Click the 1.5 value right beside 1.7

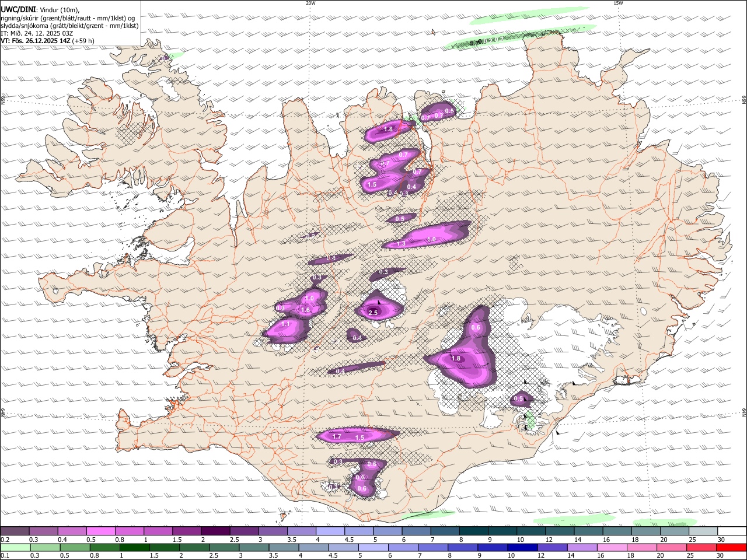pyautogui.click(x=359, y=437)
